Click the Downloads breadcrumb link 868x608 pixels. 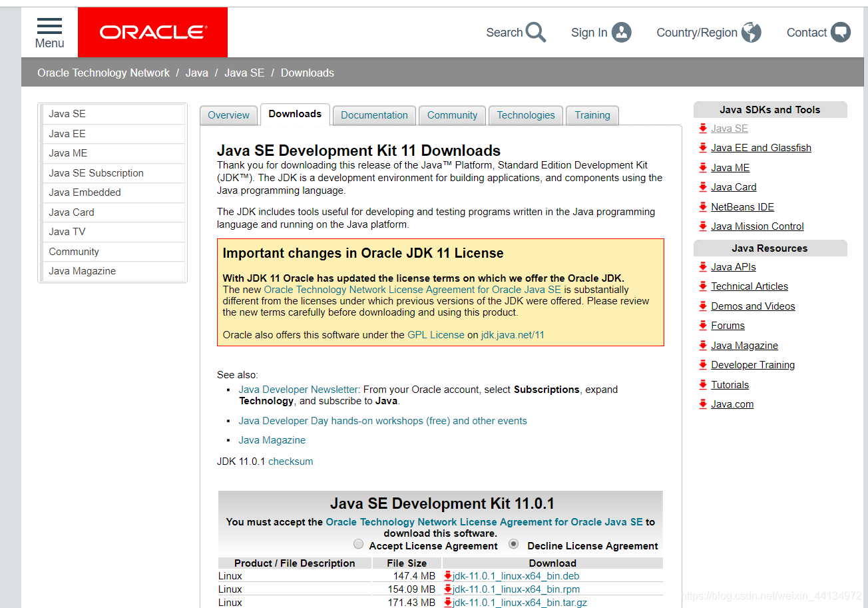click(308, 73)
